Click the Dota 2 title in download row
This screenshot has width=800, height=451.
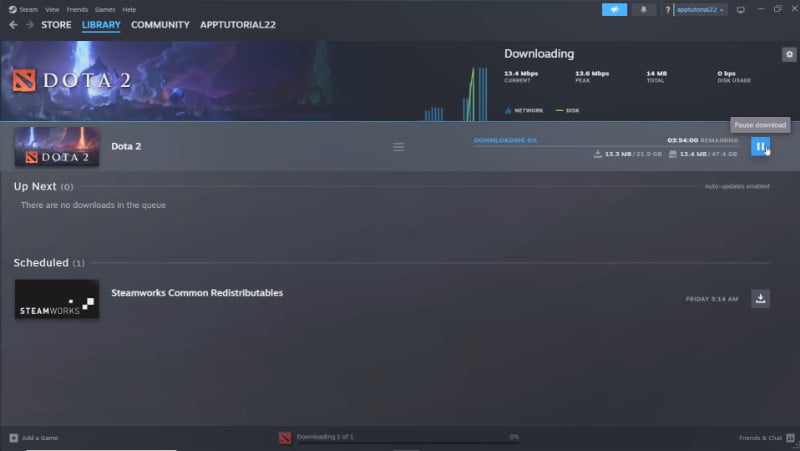[x=126, y=146]
